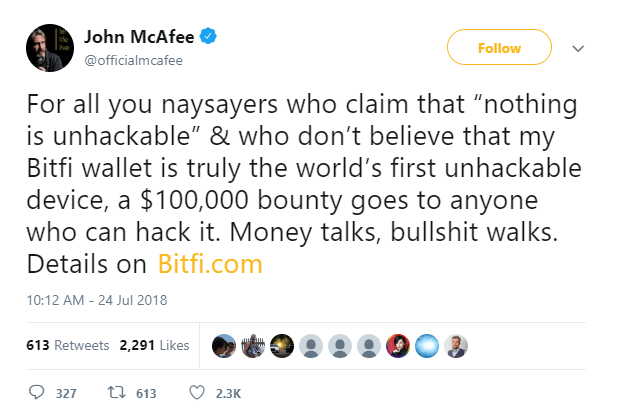Screen dimensions: 617x414
Task: Open the tweet options chevron menu
Action: 577,48
